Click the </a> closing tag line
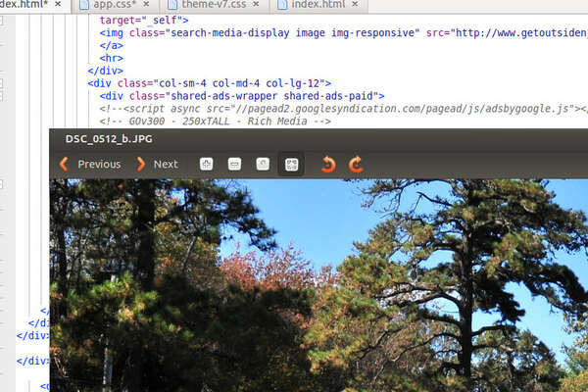The height and width of the screenshot is (392, 588). pyautogui.click(x=112, y=45)
